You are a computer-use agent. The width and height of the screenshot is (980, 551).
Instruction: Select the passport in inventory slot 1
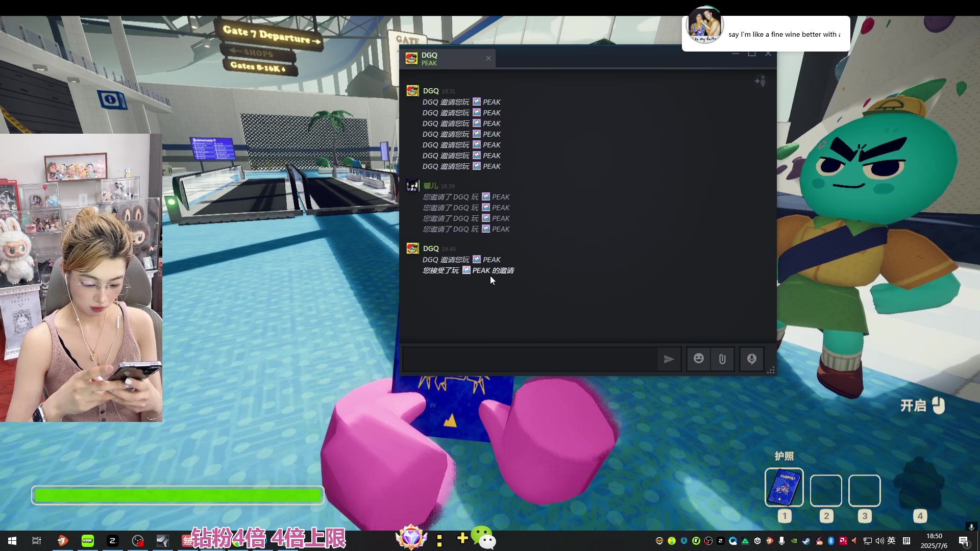point(784,488)
